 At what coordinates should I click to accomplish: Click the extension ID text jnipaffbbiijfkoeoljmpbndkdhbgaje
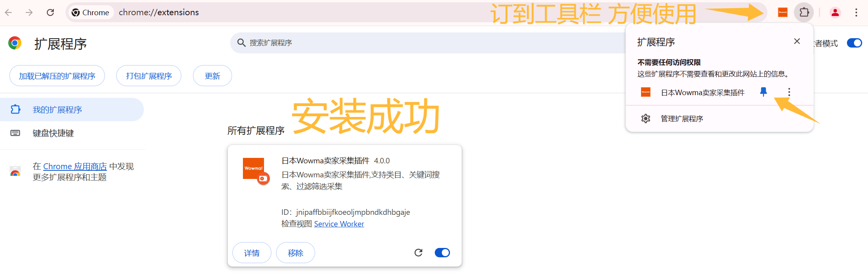pos(353,212)
